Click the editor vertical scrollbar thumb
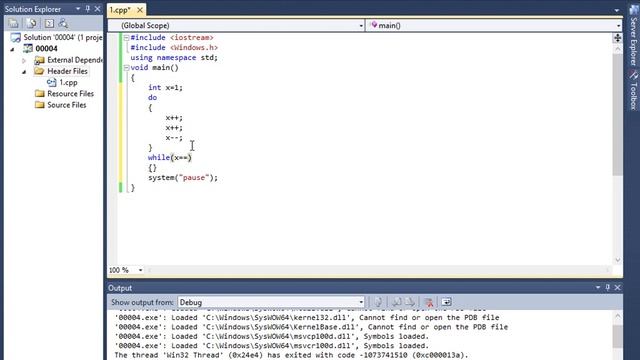Image resolution: width=640 pixels, height=360 pixels. click(x=618, y=114)
